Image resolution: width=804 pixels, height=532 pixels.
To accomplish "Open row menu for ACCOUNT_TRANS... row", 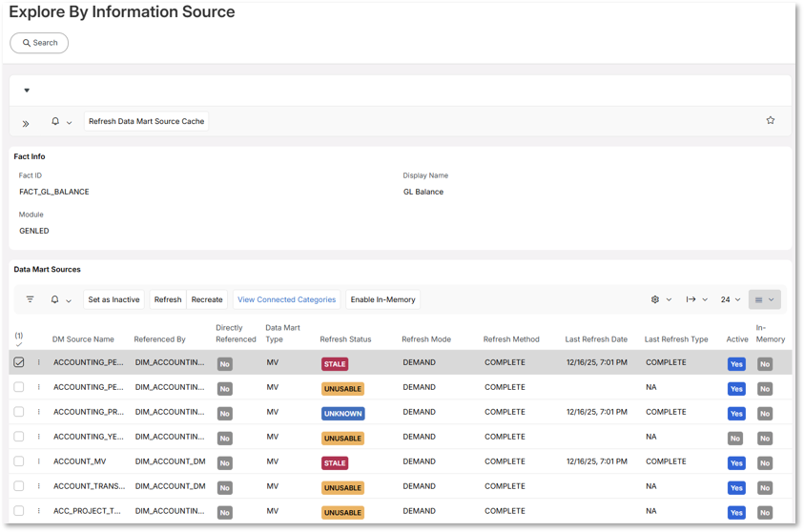I will pos(39,486).
